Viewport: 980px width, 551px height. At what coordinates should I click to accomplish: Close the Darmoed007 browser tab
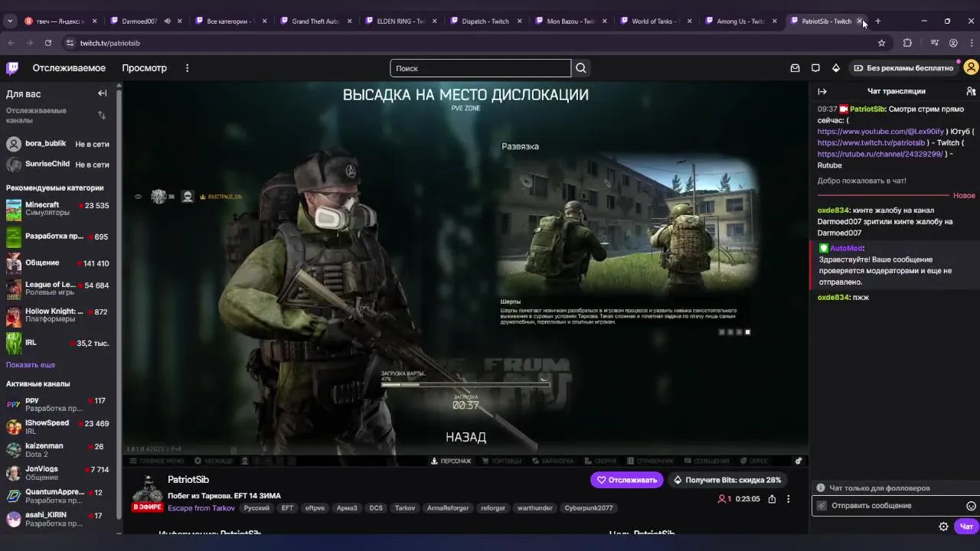179,21
